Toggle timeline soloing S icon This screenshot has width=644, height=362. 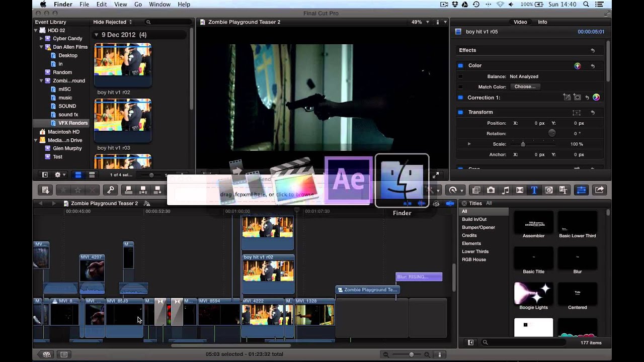(436, 204)
